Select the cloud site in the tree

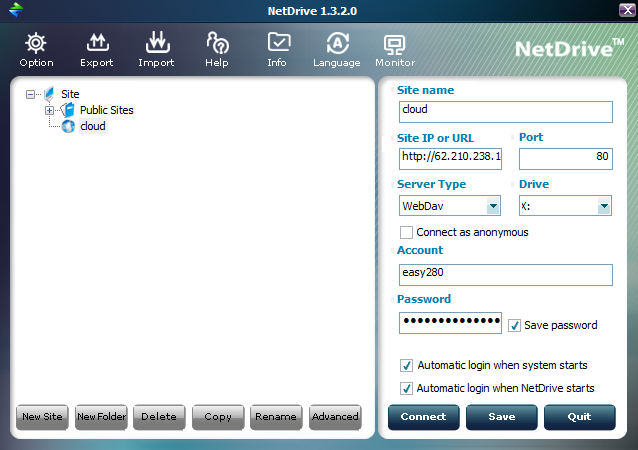(92, 126)
